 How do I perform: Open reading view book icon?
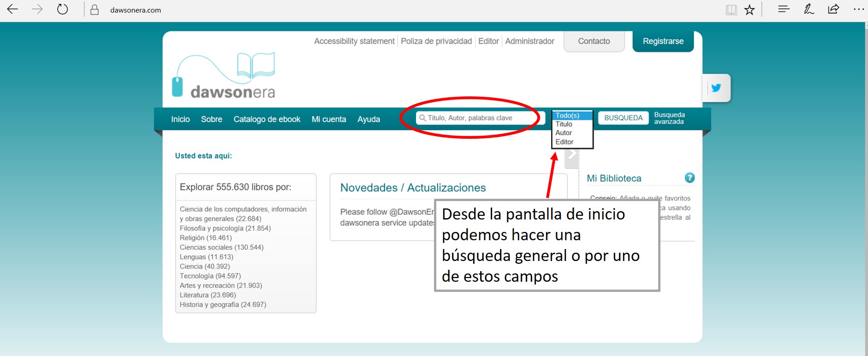coord(731,10)
